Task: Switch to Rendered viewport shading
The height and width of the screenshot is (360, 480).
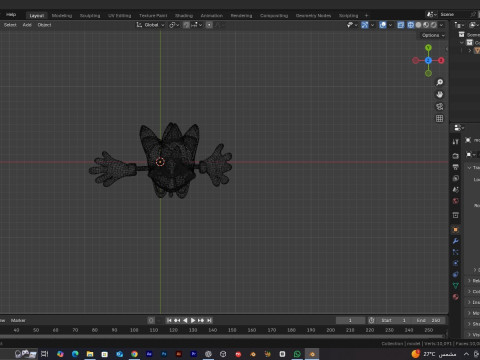Action: (434, 25)
